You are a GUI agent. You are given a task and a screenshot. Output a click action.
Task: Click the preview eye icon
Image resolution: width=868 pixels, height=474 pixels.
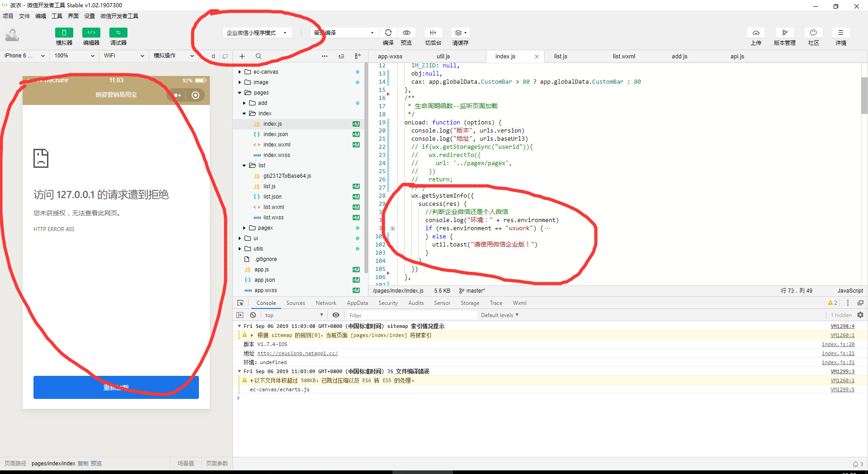(x=406, y=33)
